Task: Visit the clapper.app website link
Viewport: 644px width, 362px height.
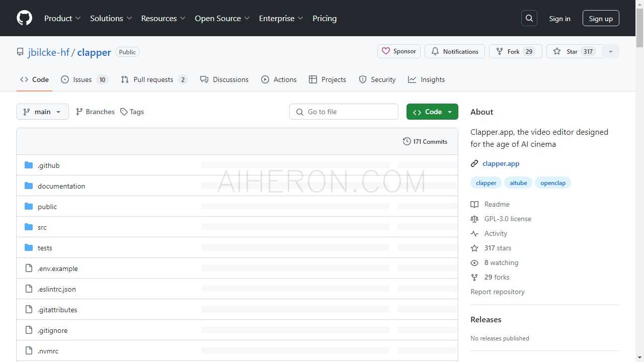Action: click(x=501, y=163)
